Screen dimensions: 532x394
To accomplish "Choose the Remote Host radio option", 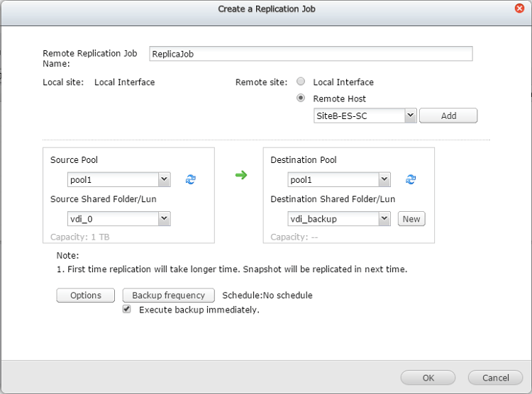I will click(x=301, y=98).
